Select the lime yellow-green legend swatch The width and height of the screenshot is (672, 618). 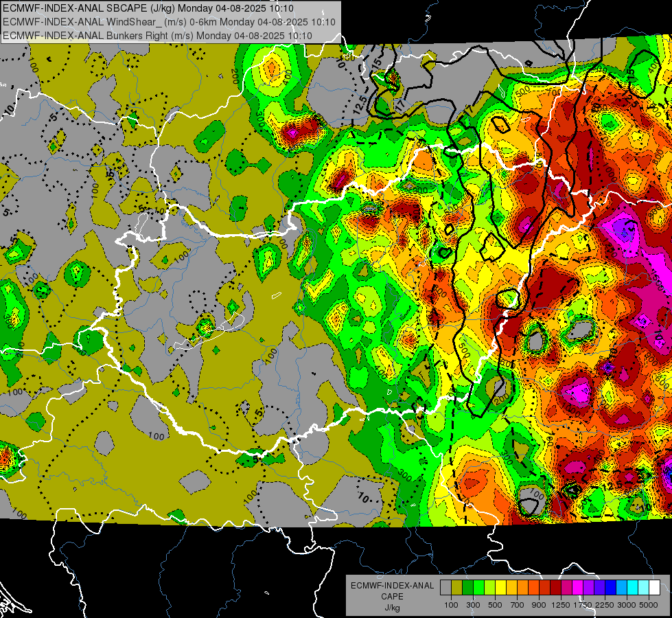pyautogui.click(x=490, y=588)
